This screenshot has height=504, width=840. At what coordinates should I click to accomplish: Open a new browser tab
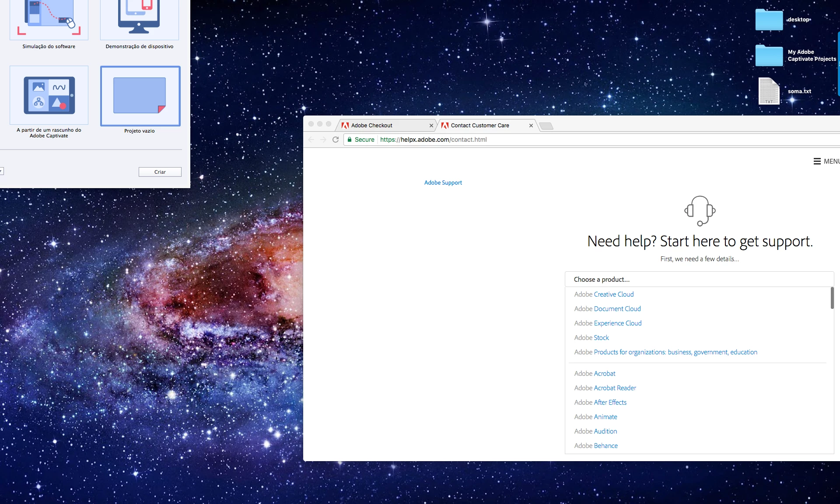pos(546,126)
